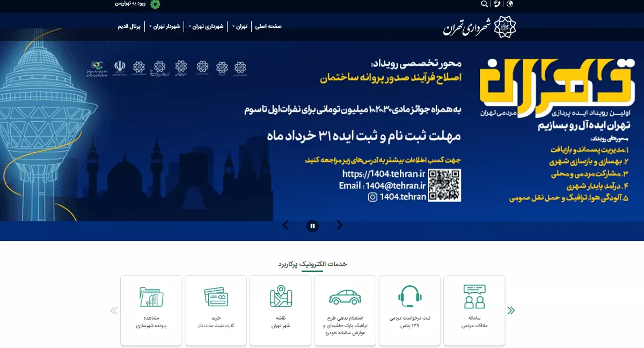The width and height of the screenshot is (644, 348).
Task: Click the globe language icon
Action: point(510,4)
